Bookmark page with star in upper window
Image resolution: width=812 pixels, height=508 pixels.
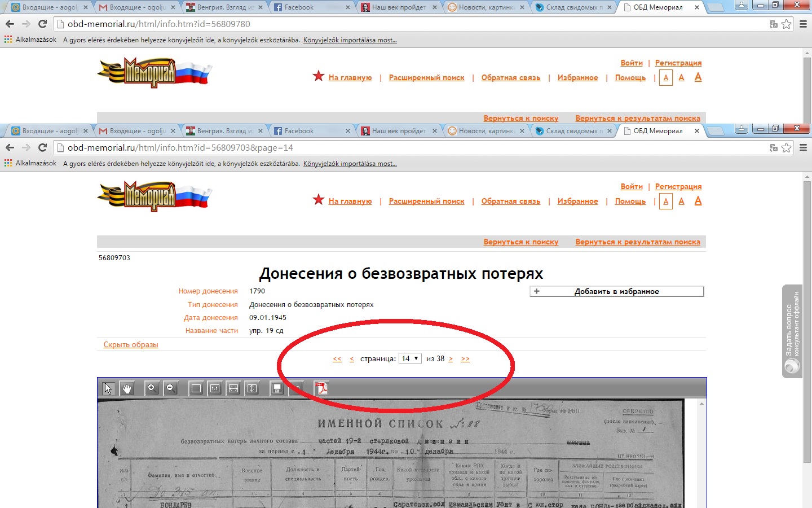click(x=787, y=24)
